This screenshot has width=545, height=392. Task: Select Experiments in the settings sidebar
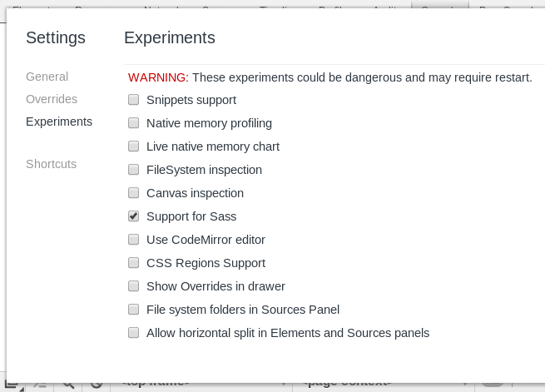pos(59,122)
